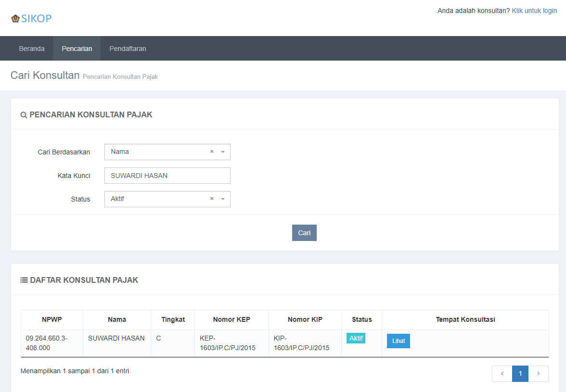Select the Pencarian navigation tab
This screenshot has height=392, width=566.
coord(77,49)
